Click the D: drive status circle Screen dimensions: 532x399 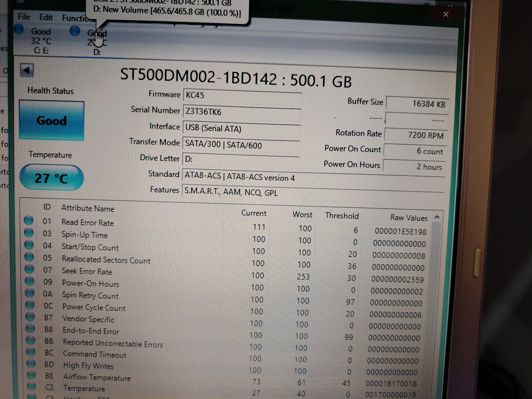tap(75, 31)
